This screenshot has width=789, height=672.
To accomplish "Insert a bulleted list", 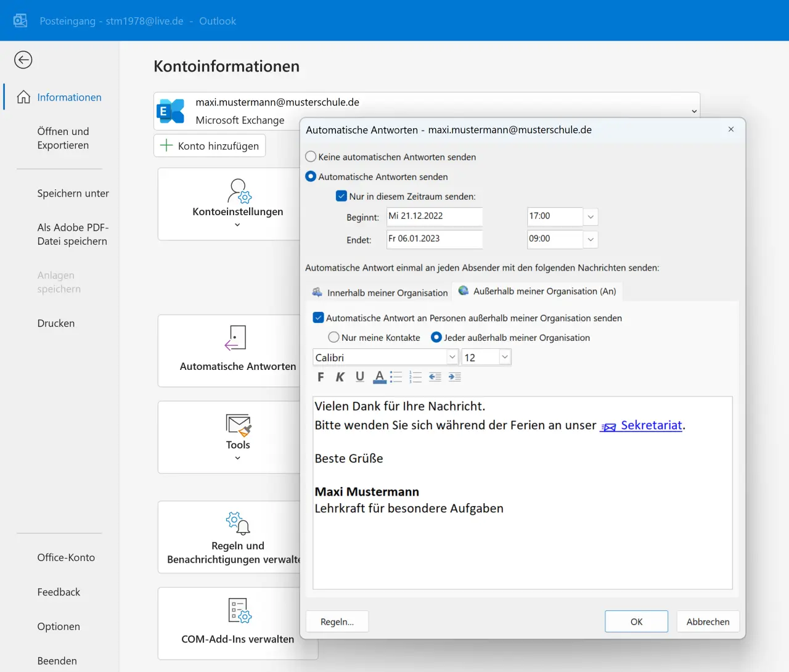I will tap(396, 377).
